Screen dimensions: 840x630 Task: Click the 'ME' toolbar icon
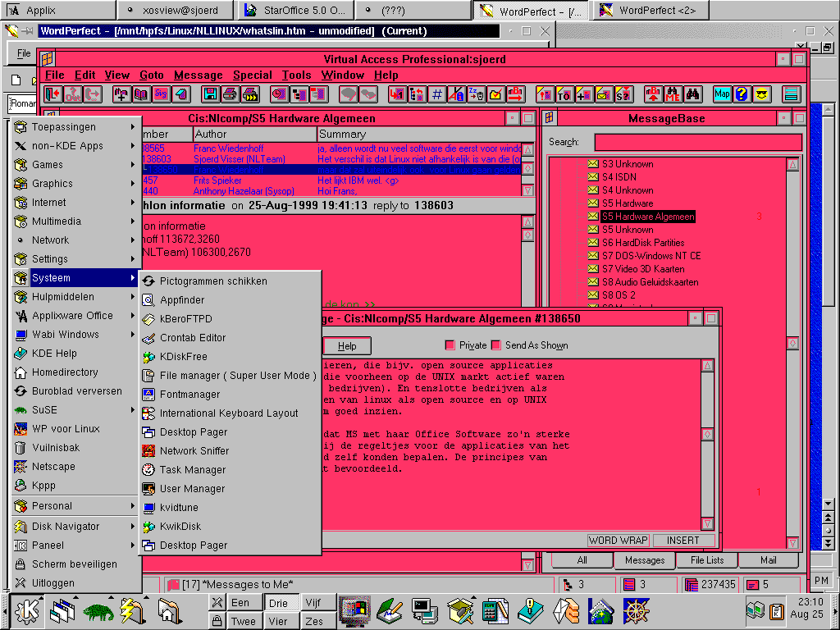(x=673, y=94)
